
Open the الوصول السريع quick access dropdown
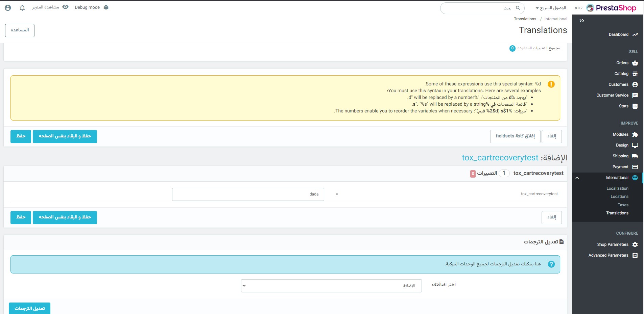tap(551, 7)
